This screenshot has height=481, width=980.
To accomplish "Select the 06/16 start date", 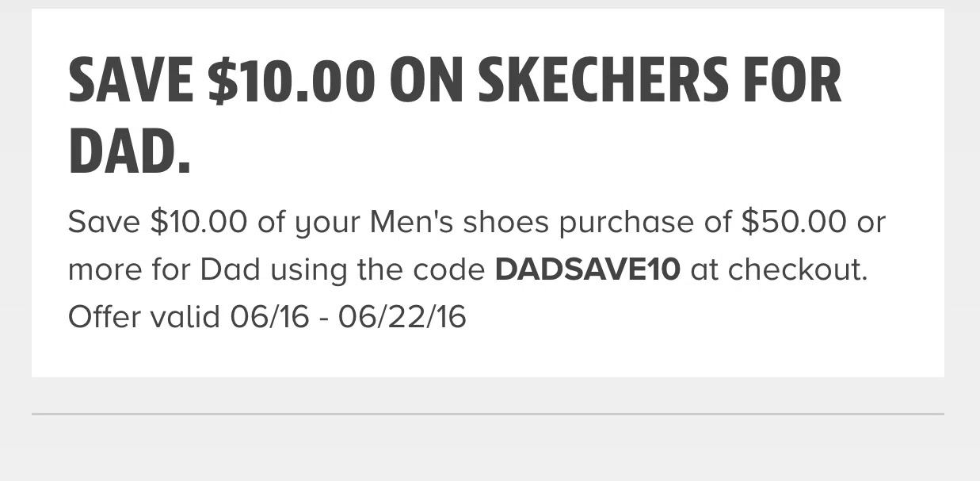I will coord(269,317).
